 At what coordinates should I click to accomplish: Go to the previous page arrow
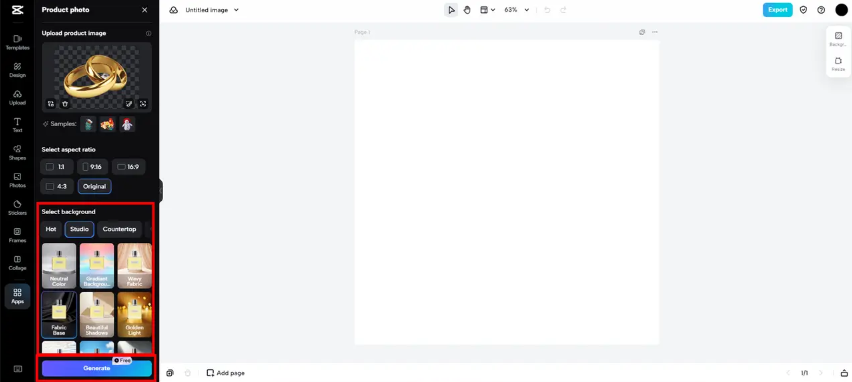click(x=788, y=373)
